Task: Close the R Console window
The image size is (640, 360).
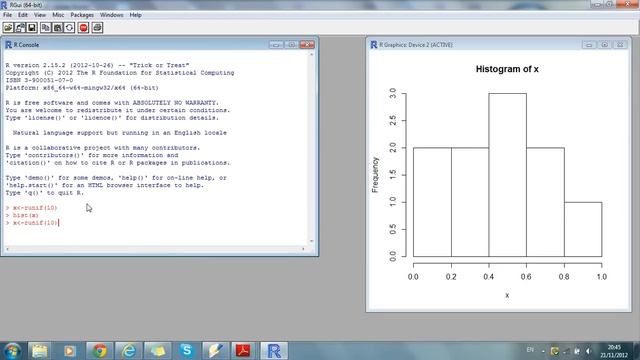Action: (307, 44)
